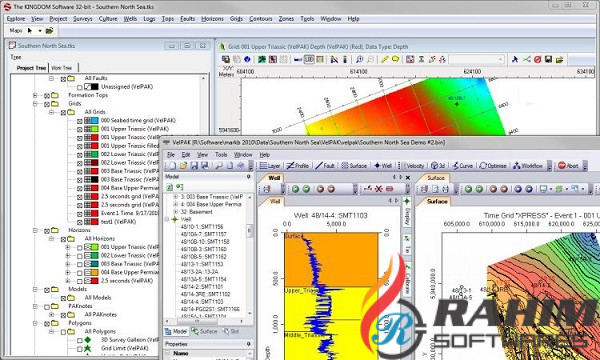Click the Curve tool in the VelPAK toolbar
The image size is (600, 360).
click(463, 166)
